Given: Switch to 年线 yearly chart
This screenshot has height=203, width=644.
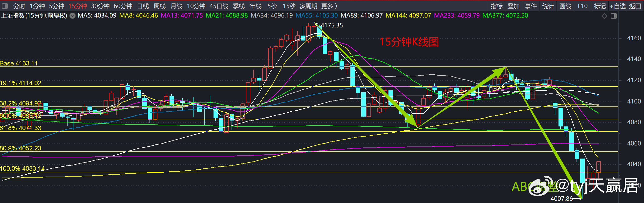Looking at the screenshot, I should 256,6.
